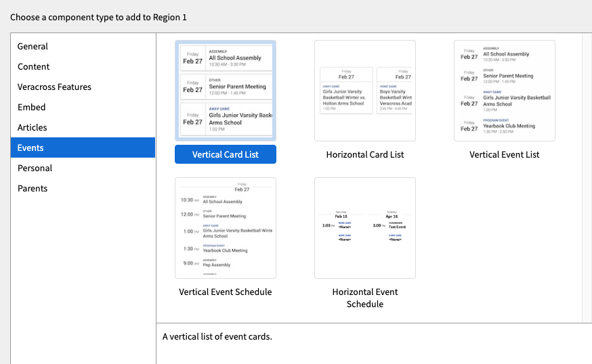
Task: Click the component description text area
Action: 374,344
